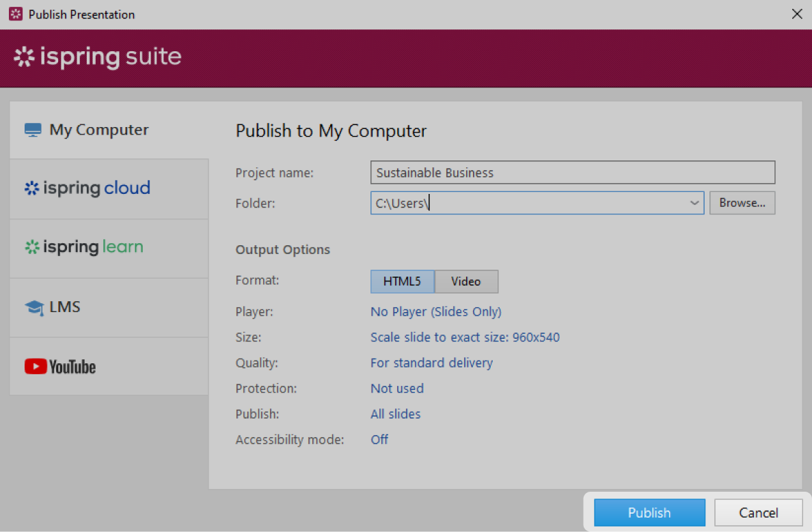The width and height of the screenshot is (812, 532).
Task: Open slide size settings showing 960x540
Action: click(x=465, y=337)
